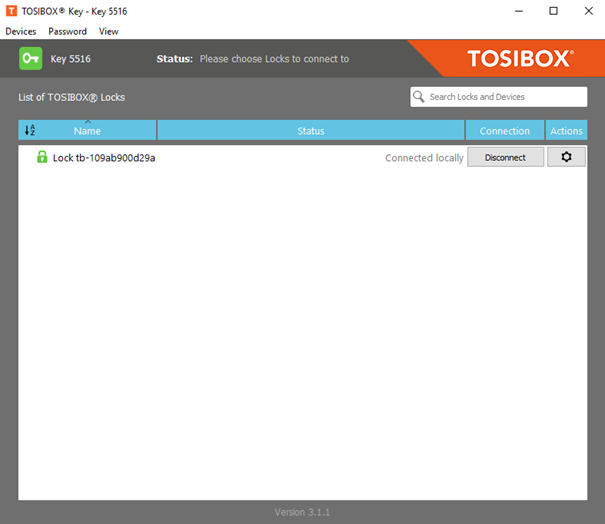Focus the Search Locks and Devices field
This screenshot has width=605, height=524.
point(499,96)
